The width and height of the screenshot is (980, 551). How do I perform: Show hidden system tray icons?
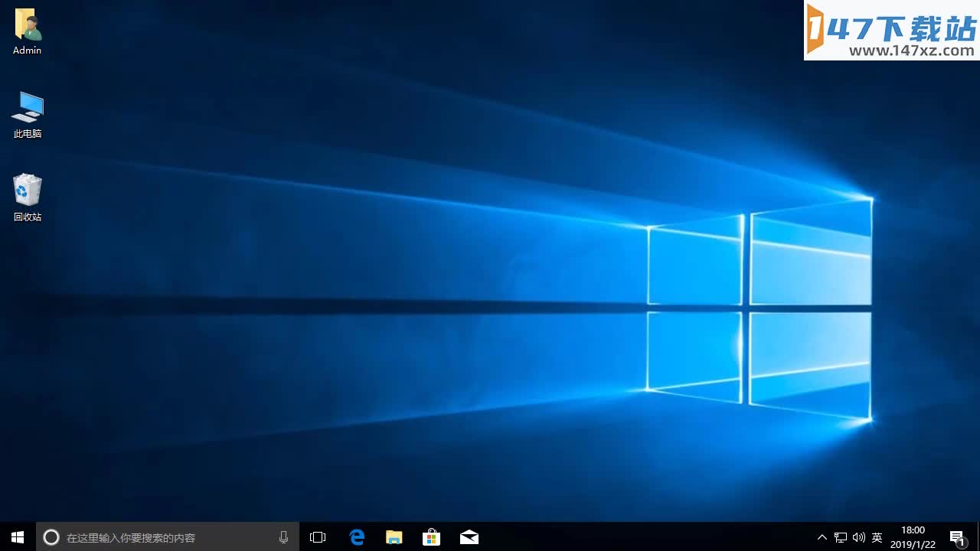(822, 537)
